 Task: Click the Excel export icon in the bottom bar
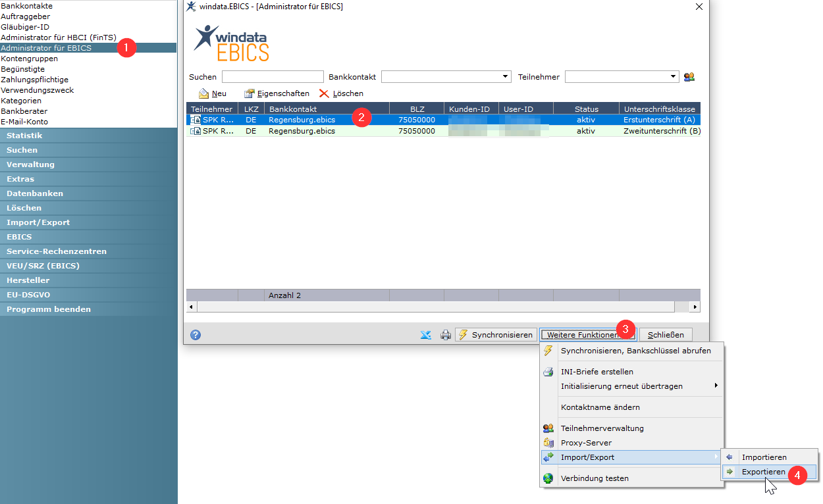pos(426,335)
